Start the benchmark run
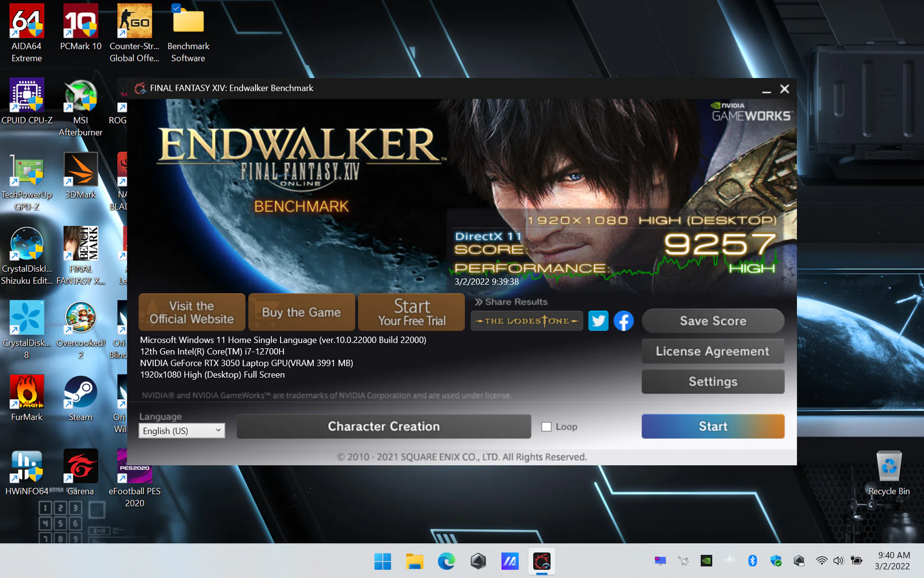924x578 pixels. [x=713, y=426]
